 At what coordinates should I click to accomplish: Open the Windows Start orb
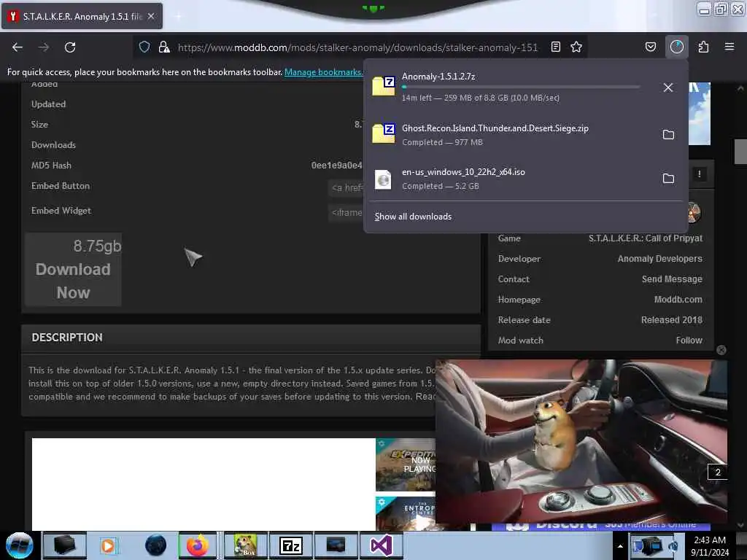pyautogui.click(x=20, y=545)
